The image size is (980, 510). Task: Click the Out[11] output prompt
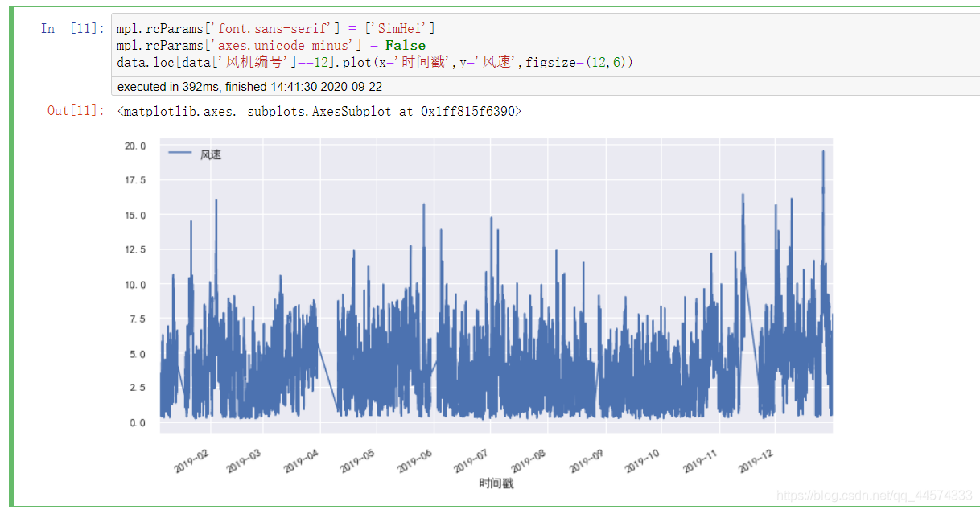click(75, 111)
